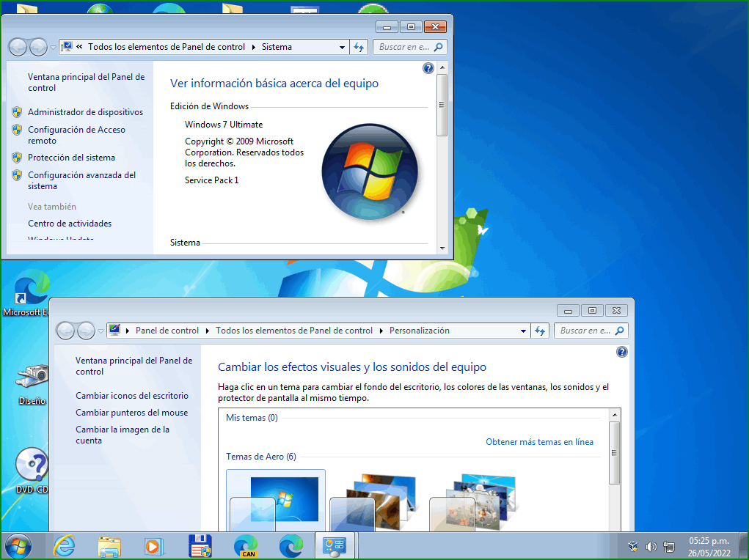Expand the arrow before Personalización breadcrumb
The height and width of the screenshot is (560, 749).
381,331
